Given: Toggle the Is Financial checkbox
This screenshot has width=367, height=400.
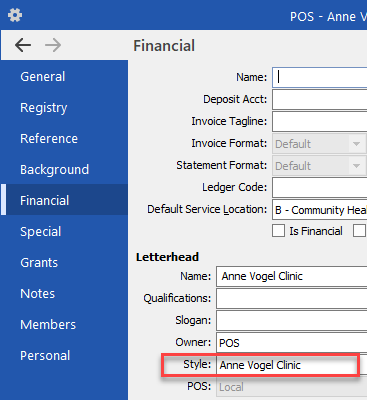Looking at the screenshot, I should click(x=278, y=231).
